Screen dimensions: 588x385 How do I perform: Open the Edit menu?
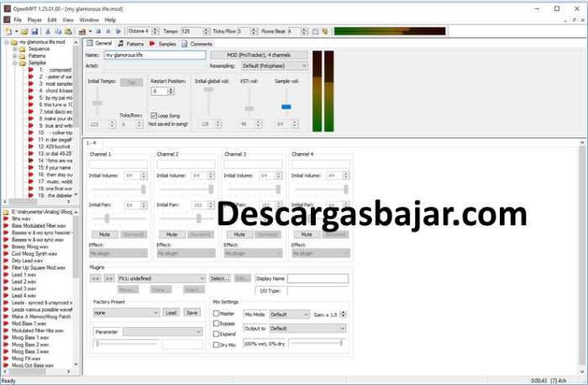pos(52,20)
